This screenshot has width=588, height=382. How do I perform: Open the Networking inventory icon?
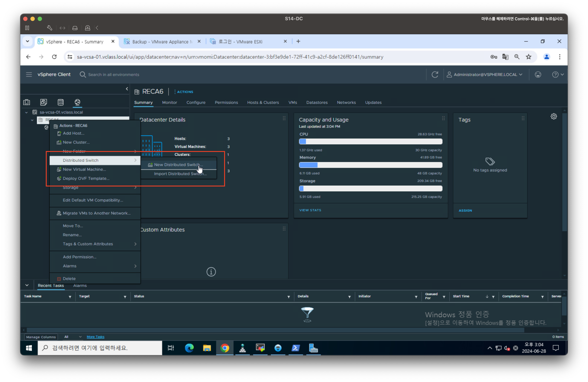[x=77, y=102]
